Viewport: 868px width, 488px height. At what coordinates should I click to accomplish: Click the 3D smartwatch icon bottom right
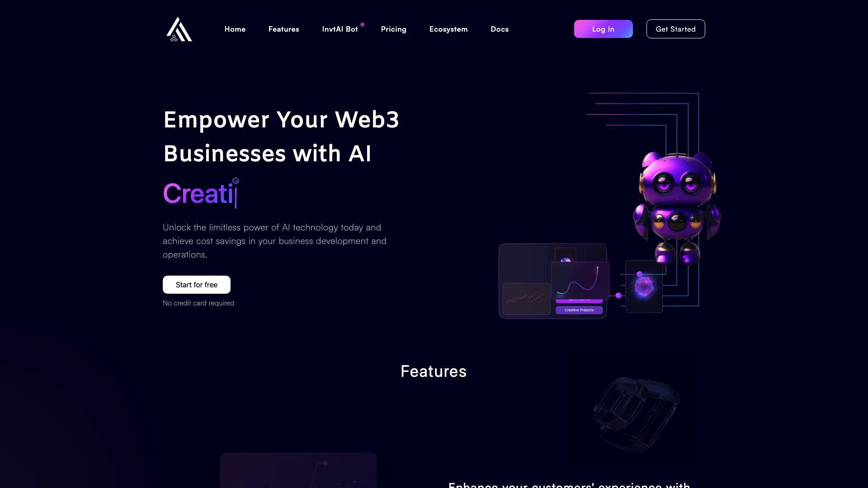[634, 413]
